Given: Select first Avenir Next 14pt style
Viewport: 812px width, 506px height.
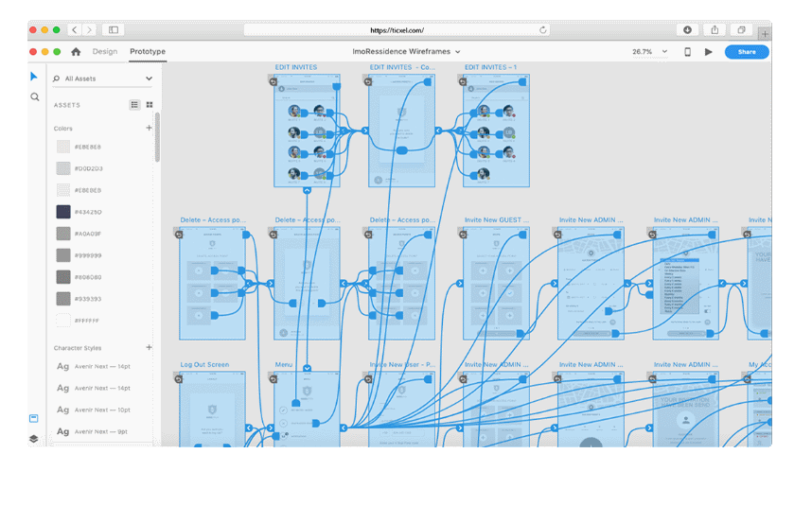Looking at the screenshot, I should pos(94,366).
